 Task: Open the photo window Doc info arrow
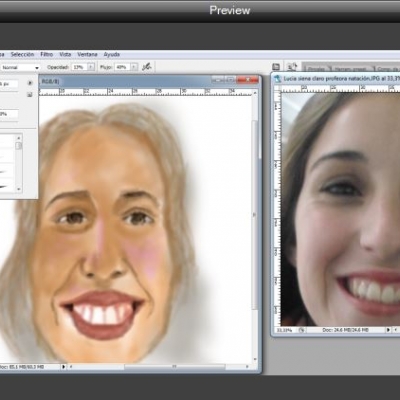tap(388, 330)
